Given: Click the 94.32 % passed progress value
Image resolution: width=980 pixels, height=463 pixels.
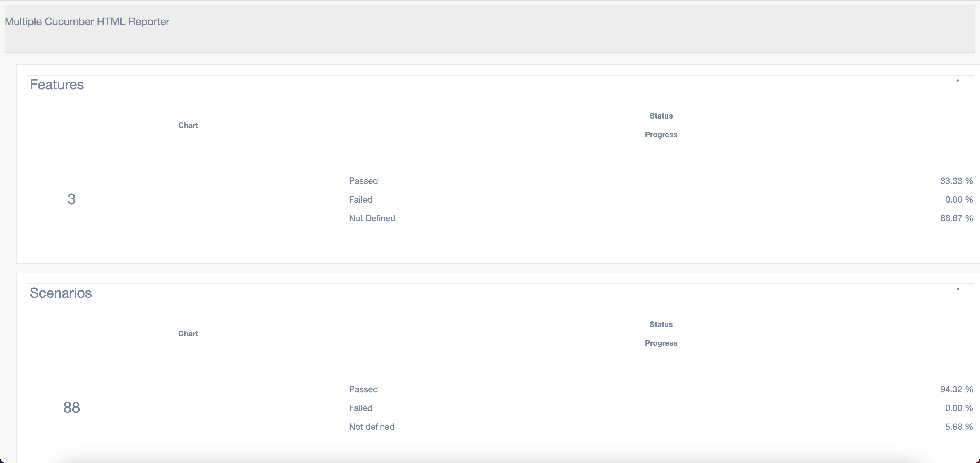Looking at the screenshot, I should (956, 389).
